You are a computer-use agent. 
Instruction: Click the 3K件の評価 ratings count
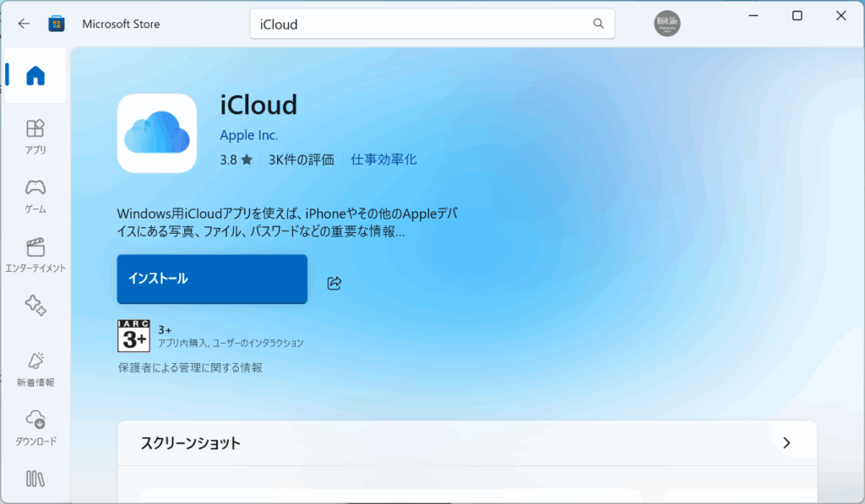click(x=302, y=160)
